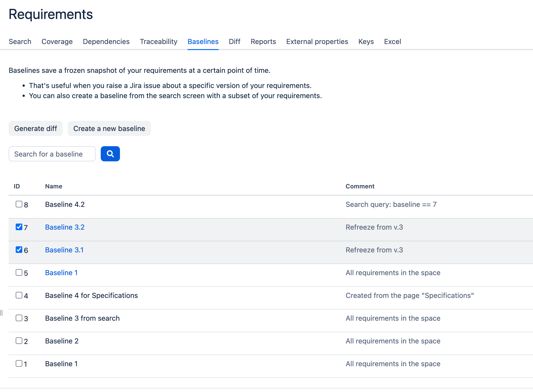Click the blue magnifier search button
533x392 pixels.
tap(110, 154)
